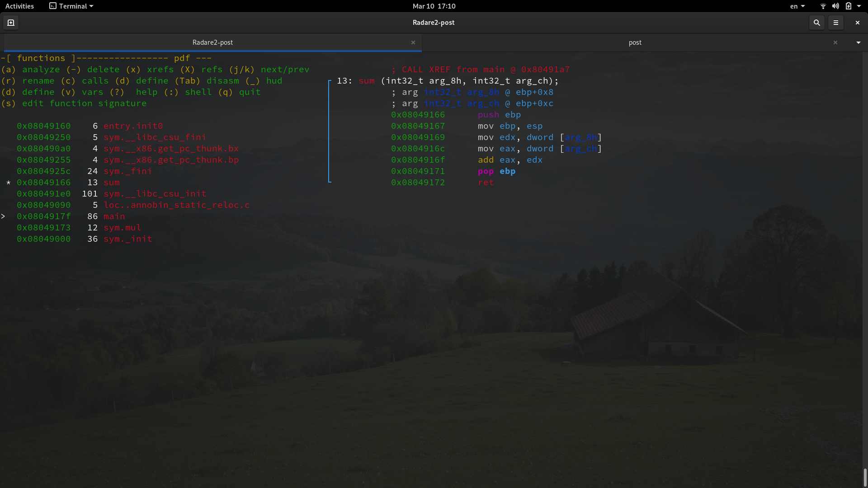This screenshot has height=488, width=868.
Task: Open the tab list dropdown arrow
Action: click(858, 42)
